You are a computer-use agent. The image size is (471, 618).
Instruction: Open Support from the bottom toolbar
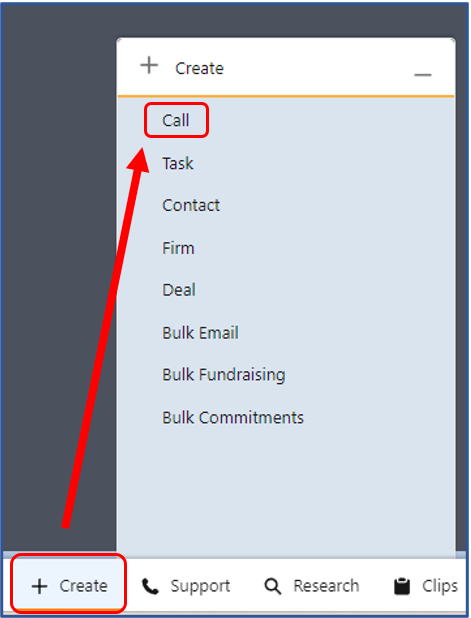[200, 586]
